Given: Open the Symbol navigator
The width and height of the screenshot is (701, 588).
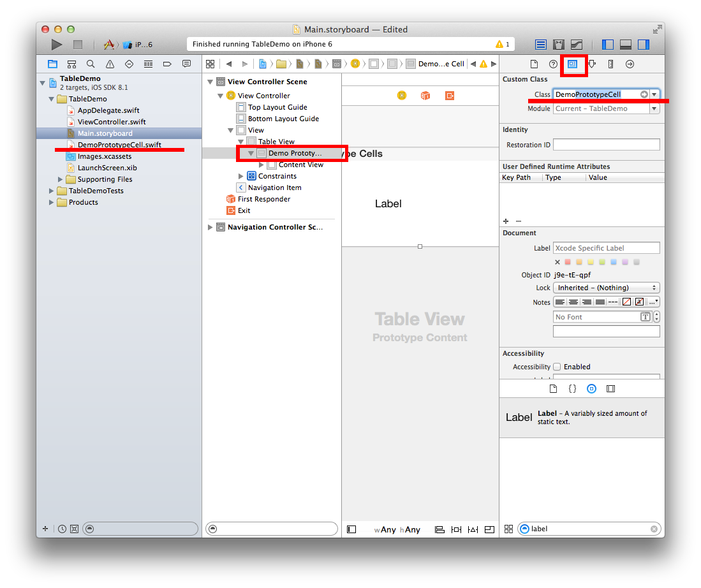Looking at the screenshot, I should pos(71,64).
